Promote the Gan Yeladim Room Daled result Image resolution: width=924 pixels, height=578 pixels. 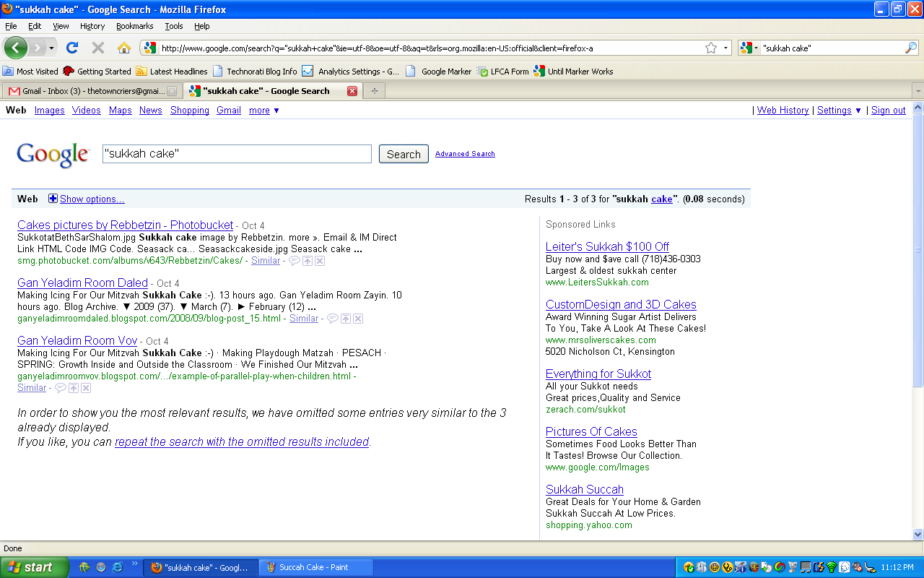pyautogui.click(x=346, y=319)
